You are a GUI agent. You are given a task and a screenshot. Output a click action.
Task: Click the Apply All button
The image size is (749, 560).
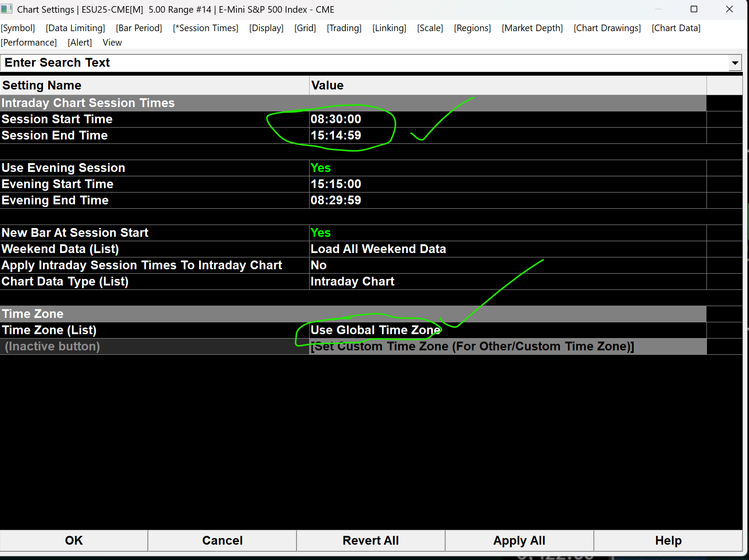click(519, 541)
